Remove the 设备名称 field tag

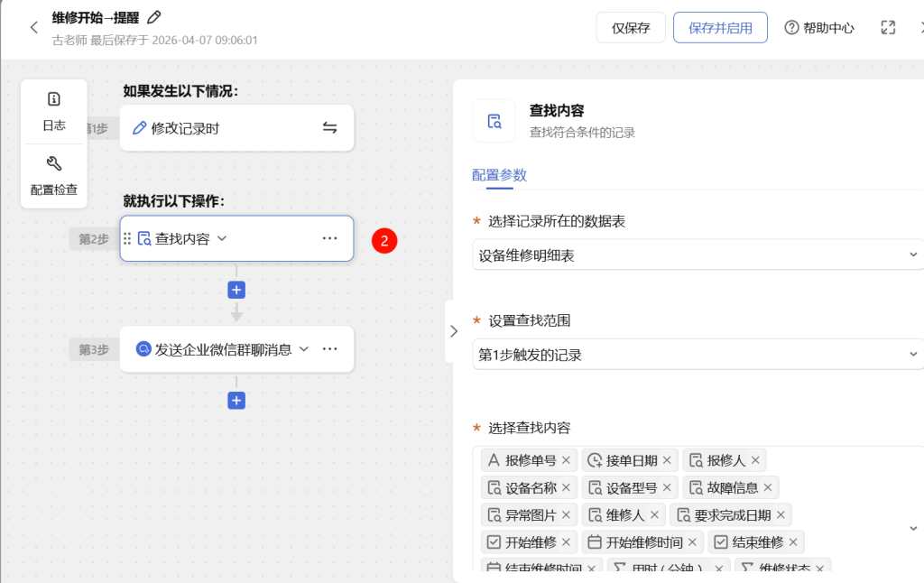pos(567,487)
